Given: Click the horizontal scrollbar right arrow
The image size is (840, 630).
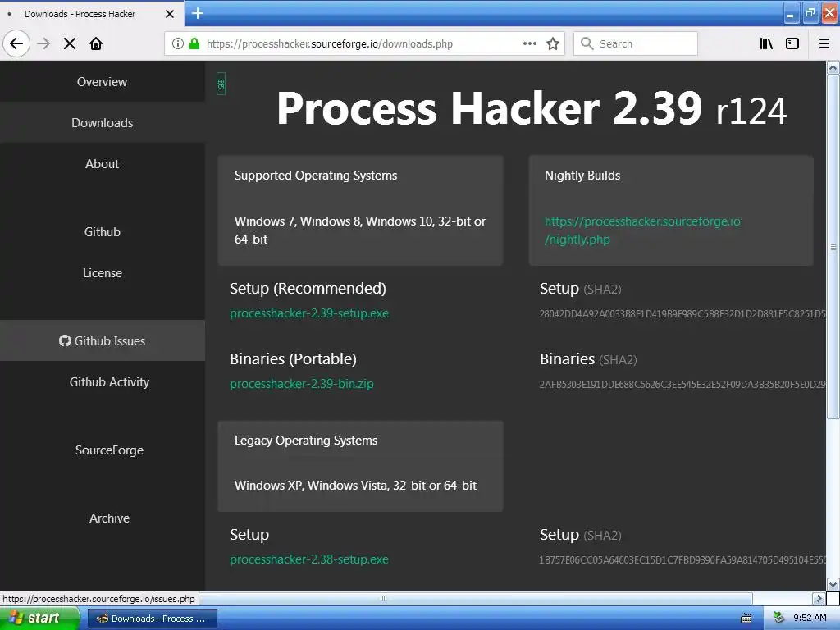Looking at the screenshot, I should 819,598.
